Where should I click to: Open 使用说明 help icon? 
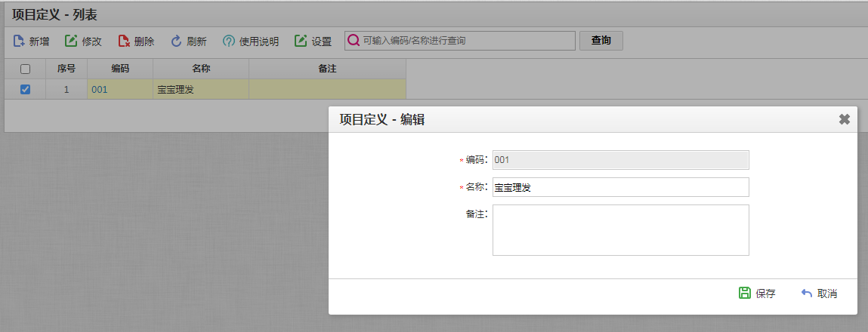(x=229, y=41)
